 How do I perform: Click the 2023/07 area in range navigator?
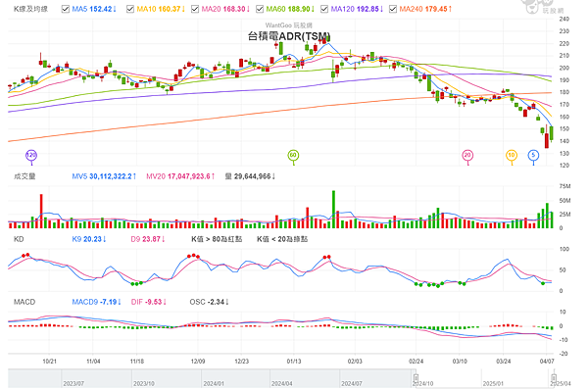(73, 383)
